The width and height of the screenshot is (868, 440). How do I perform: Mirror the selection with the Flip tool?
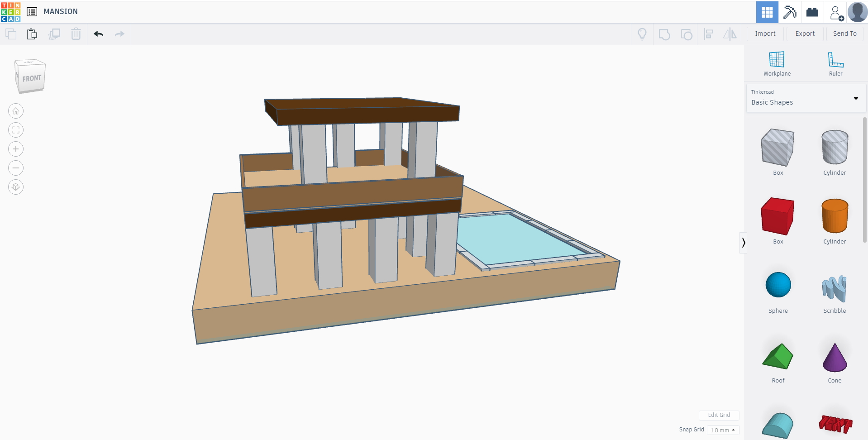730,34
